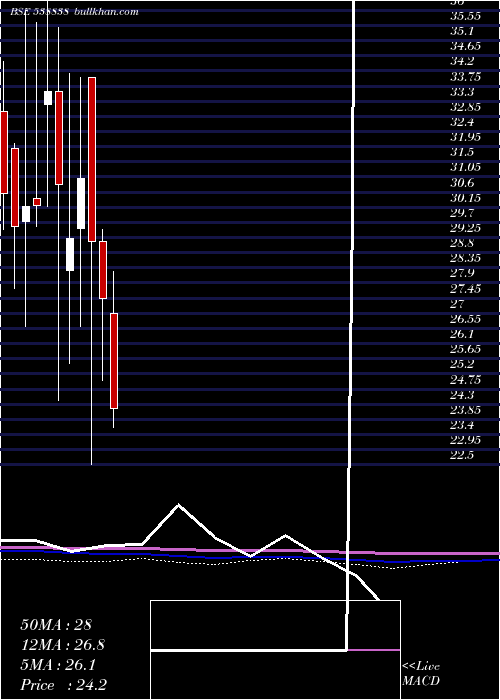Click the 27.45 price label
500x700 pixels.
[466, 289]
